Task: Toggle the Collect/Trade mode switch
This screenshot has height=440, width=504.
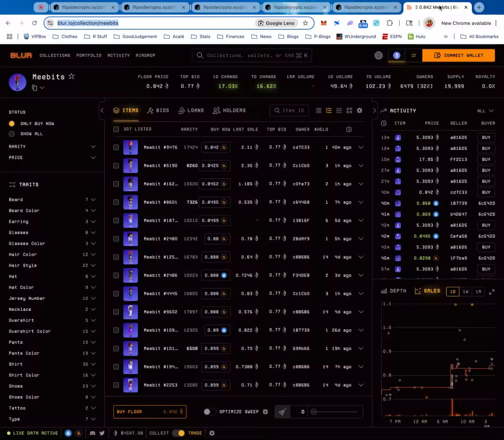Action: (178, 433)
